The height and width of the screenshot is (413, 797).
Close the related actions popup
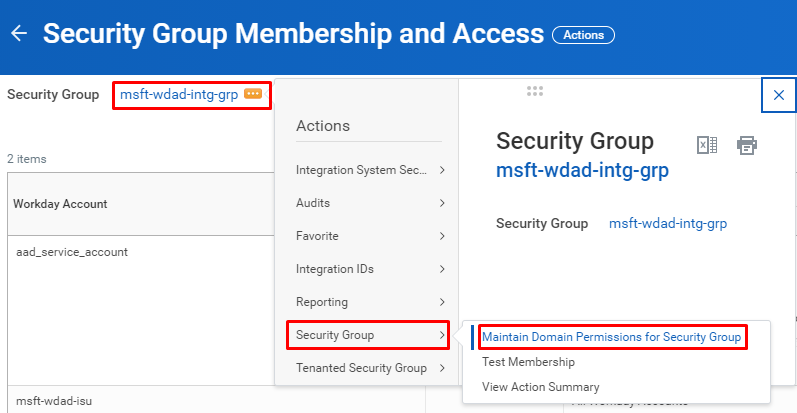(778, 95)
